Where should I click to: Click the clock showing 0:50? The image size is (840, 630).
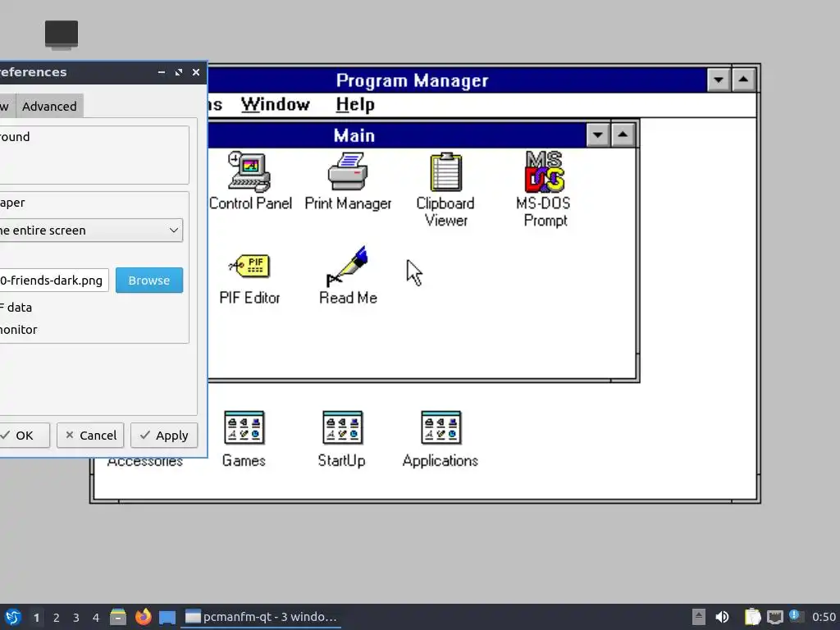[x=824, y=617]
